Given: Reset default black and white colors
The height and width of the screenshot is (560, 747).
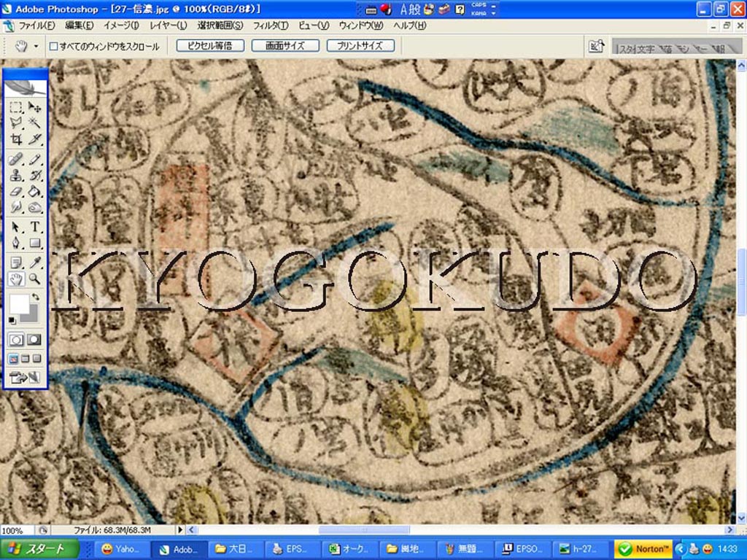Looking at the screenshot, I should (x=12, y=320).
